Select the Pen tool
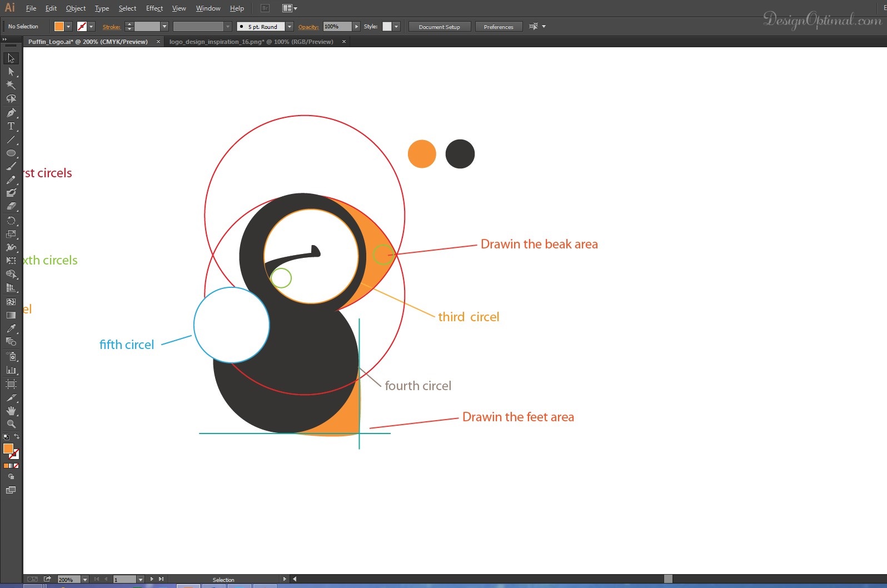Image resolution: width=887 pixels, height=588 pixels. (x=11, y=113)
